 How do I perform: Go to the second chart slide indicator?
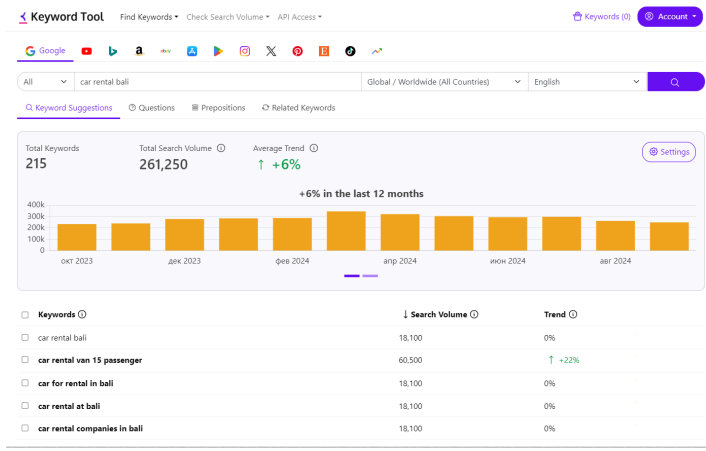(x=370, y=276)
